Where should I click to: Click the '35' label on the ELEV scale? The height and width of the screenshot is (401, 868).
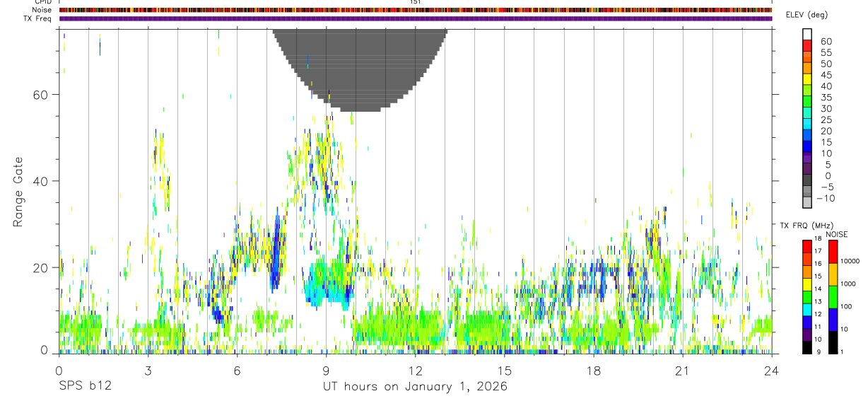point(826,98)
